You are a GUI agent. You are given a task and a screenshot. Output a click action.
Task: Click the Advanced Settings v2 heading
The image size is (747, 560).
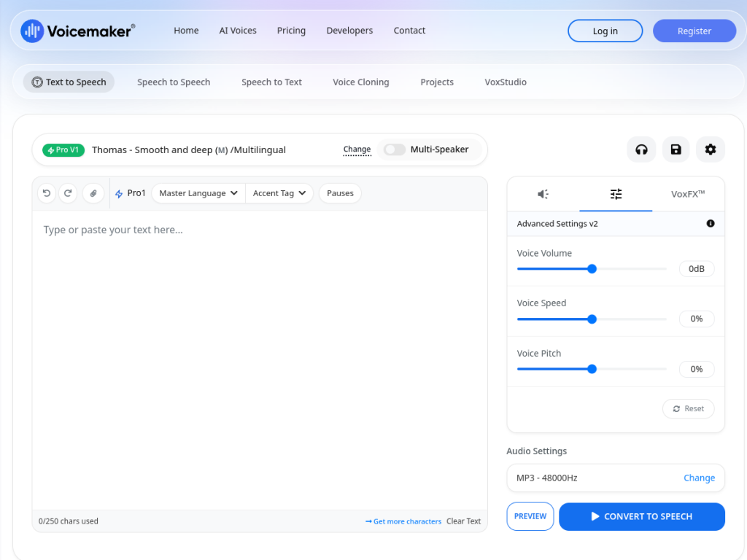click(x=557, y=223)
